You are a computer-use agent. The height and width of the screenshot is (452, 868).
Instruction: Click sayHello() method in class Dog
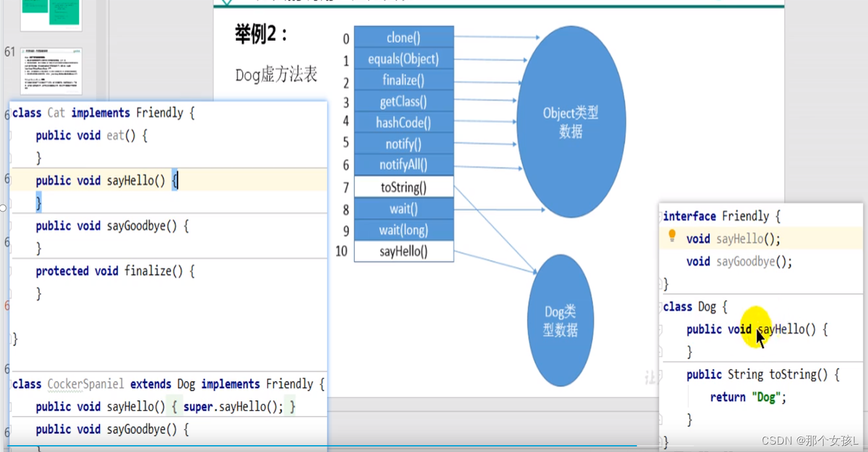coord(757,330)
